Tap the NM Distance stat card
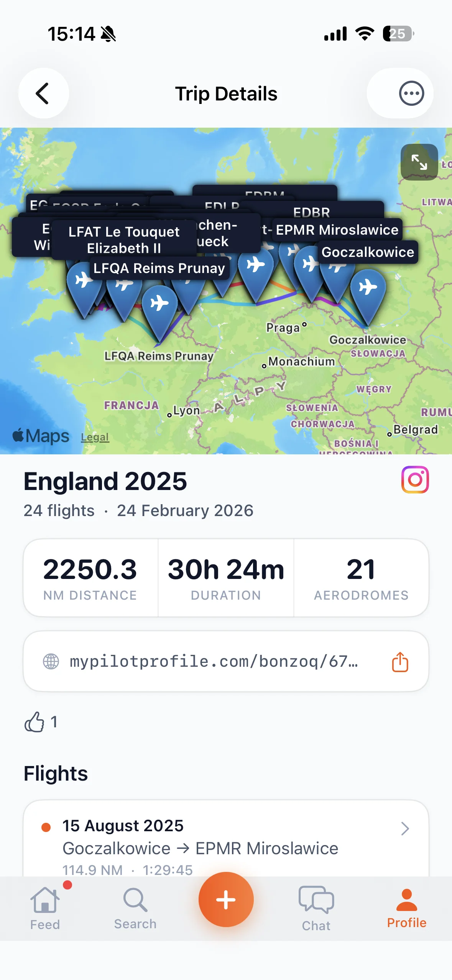Image resolution: width=452 pixels, height=980 pixels. 90,578
